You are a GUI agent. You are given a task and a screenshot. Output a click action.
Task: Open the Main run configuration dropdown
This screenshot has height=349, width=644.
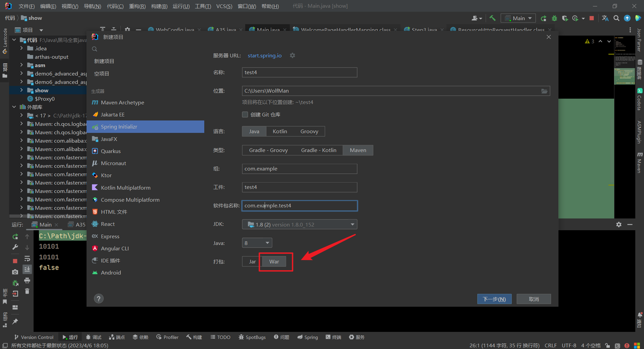518,18
